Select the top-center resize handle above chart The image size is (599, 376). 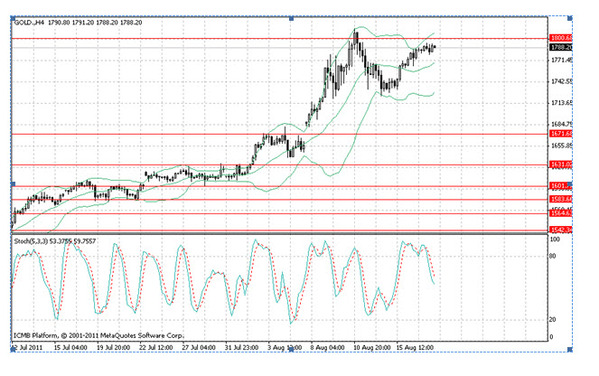pos(291,18)
